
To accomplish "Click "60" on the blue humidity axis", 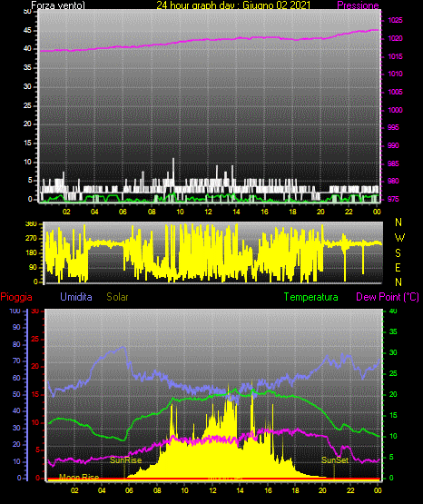I will [16, 378].
